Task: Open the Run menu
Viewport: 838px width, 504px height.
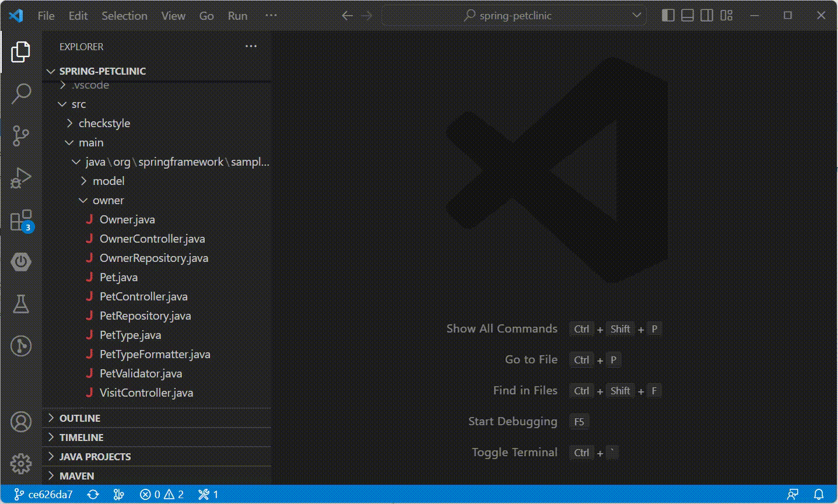Action: (x=237, y=16)
